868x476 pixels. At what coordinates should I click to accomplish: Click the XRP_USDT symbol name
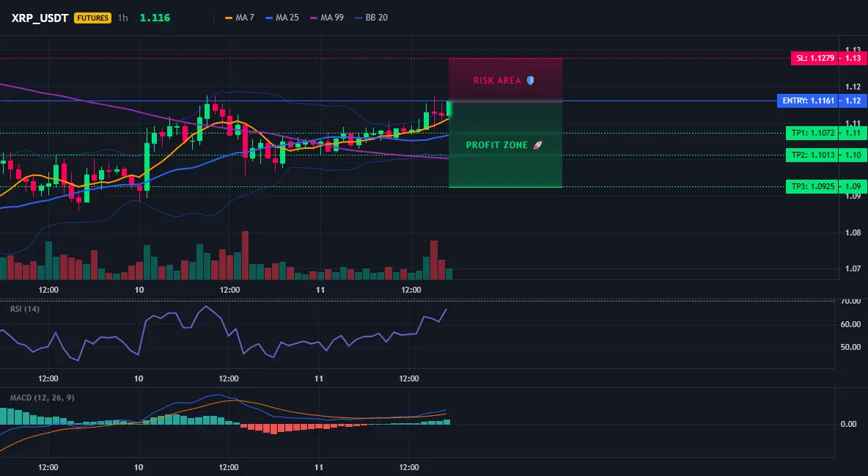click(40, 18)
